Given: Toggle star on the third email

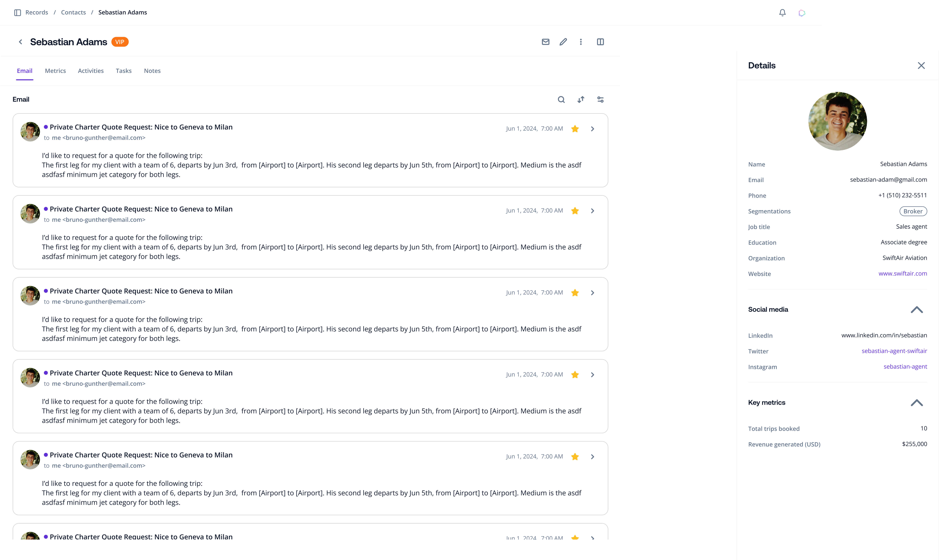Looking at the screenshot, I should tap(575, 293).
